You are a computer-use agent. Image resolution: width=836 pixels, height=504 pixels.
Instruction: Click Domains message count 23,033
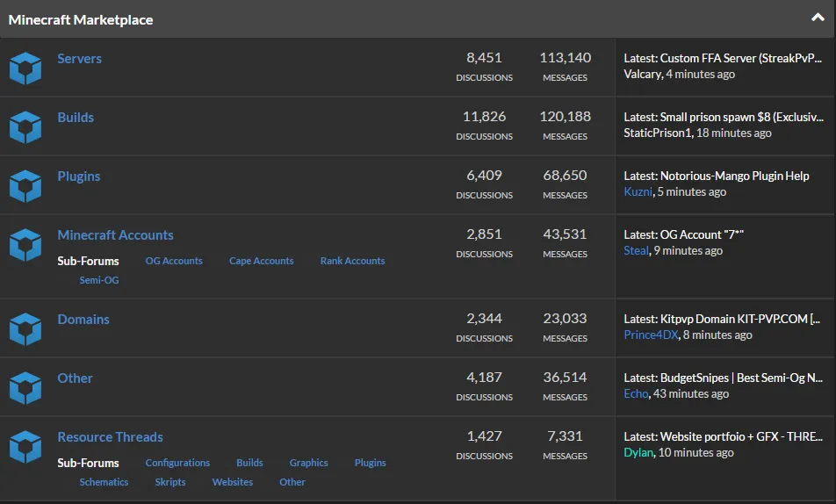point(566,319)
